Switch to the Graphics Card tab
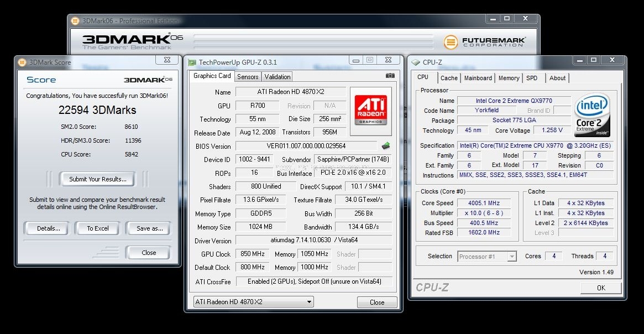The width and height of the screenshot is (644, 334). [x=212, y=76]
